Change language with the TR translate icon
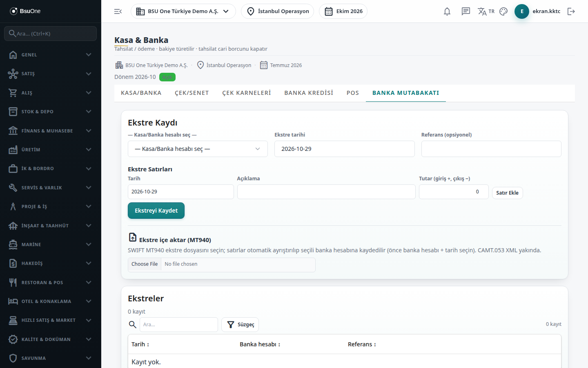 point(486,11)
